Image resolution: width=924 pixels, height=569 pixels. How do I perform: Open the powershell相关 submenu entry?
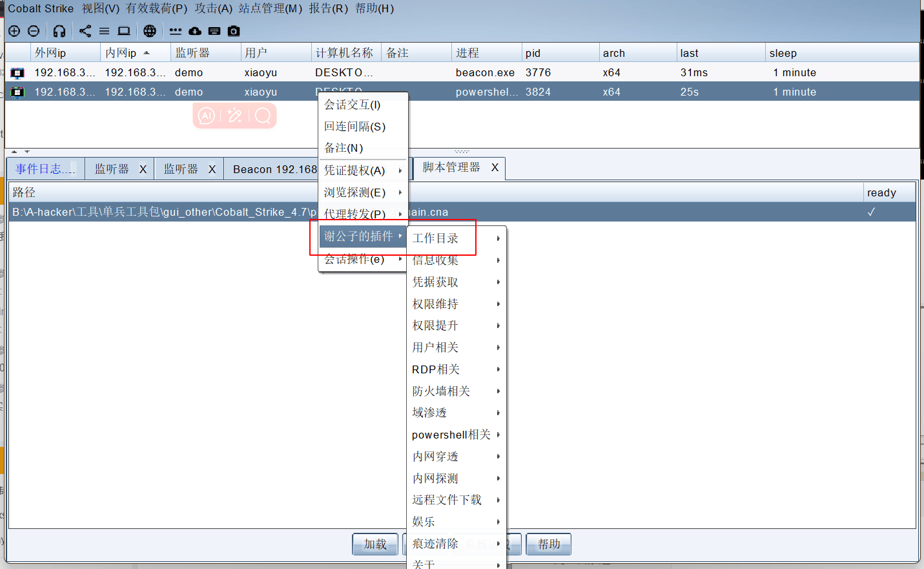click(457, 435)
